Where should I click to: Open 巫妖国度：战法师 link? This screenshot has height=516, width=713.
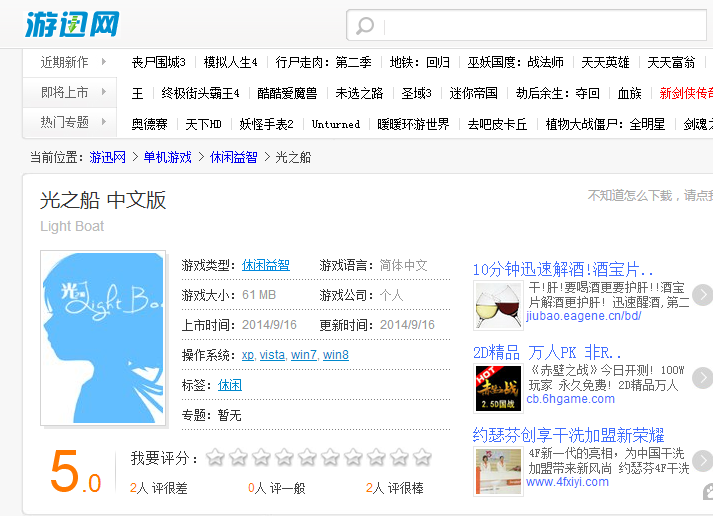pos(516,62)
